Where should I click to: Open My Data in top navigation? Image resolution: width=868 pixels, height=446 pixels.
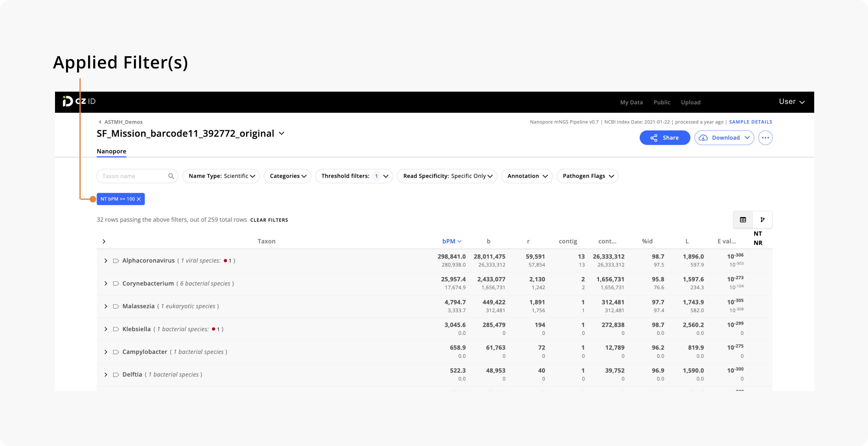[631, 102]
